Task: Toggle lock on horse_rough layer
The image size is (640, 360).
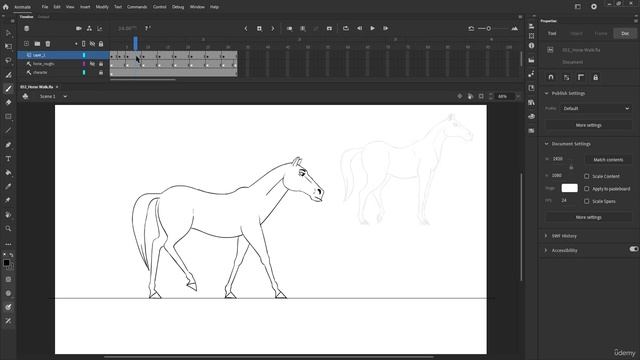Action: pos(101,64)
